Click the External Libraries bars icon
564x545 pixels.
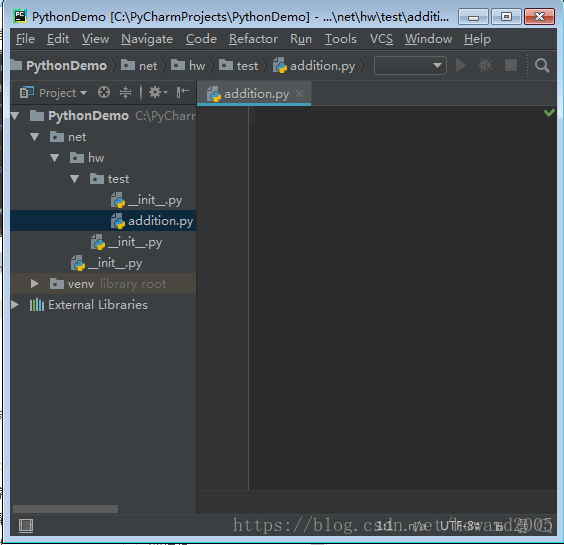pyautogui.click(x=36, y=305)
